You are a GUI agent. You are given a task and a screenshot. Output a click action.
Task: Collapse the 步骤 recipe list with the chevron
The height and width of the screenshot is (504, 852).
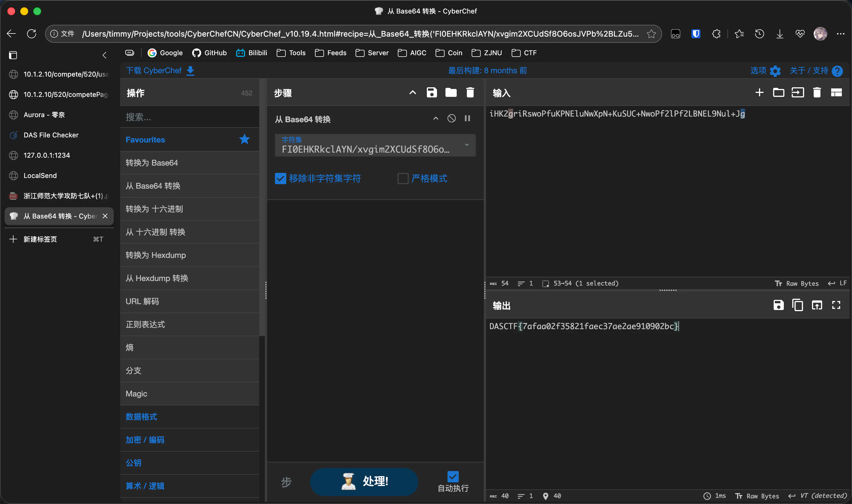click(412, 93)
